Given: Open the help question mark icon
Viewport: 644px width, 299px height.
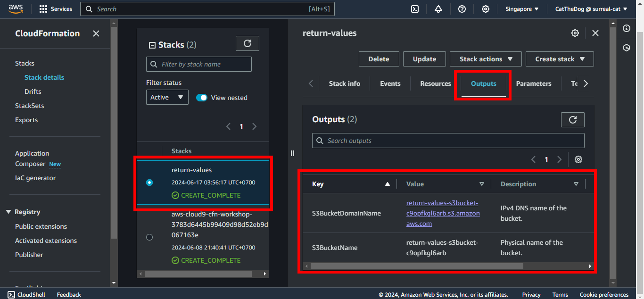Looking at the screenshot, I should pyautogui.click(x=462, y=9).
